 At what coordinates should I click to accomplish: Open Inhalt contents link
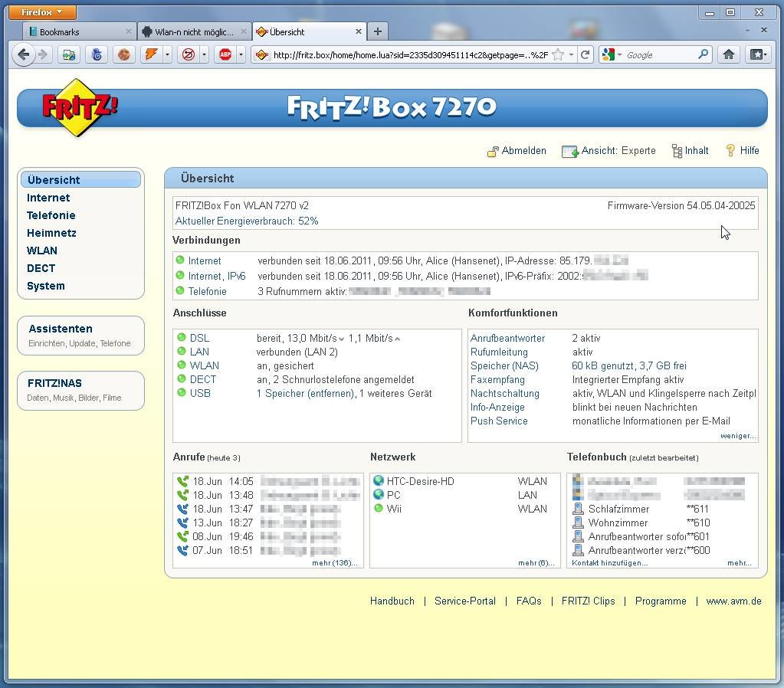click(690, 150)
